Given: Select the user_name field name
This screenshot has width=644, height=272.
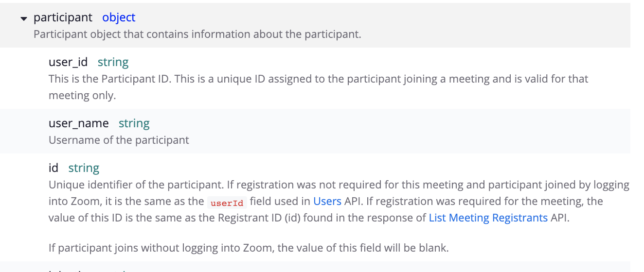Looking at the screenshot, I should click(78, 123).
